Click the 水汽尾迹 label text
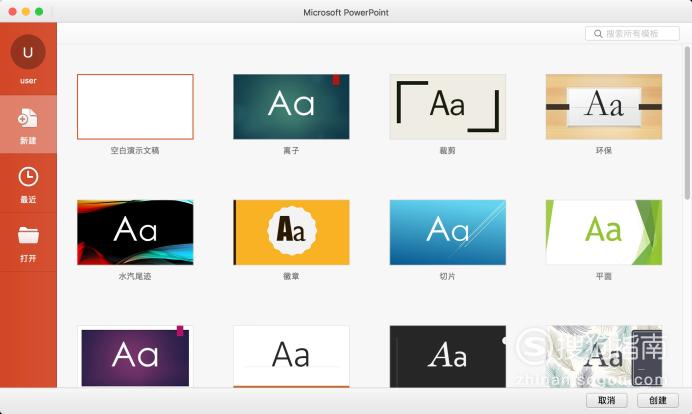692x414 pixels. (x=135, y=276)
